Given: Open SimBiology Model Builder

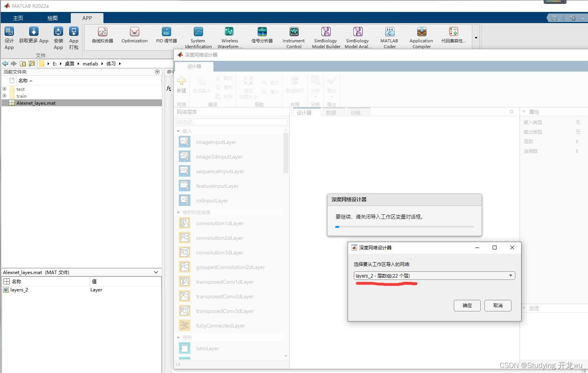Looking at the screenshot, I should coord(326,38).
